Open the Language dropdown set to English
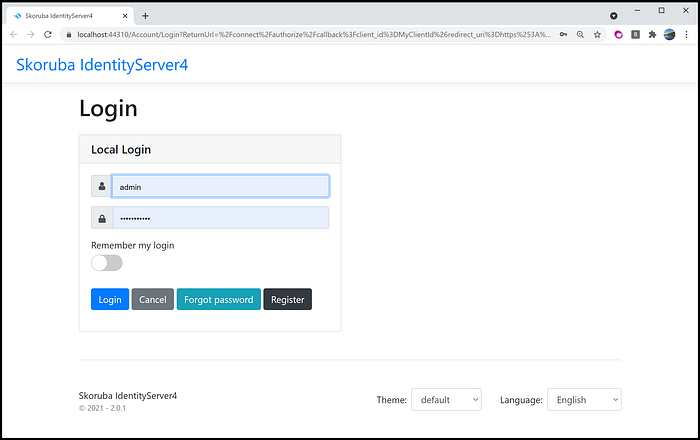 [584, 399]
